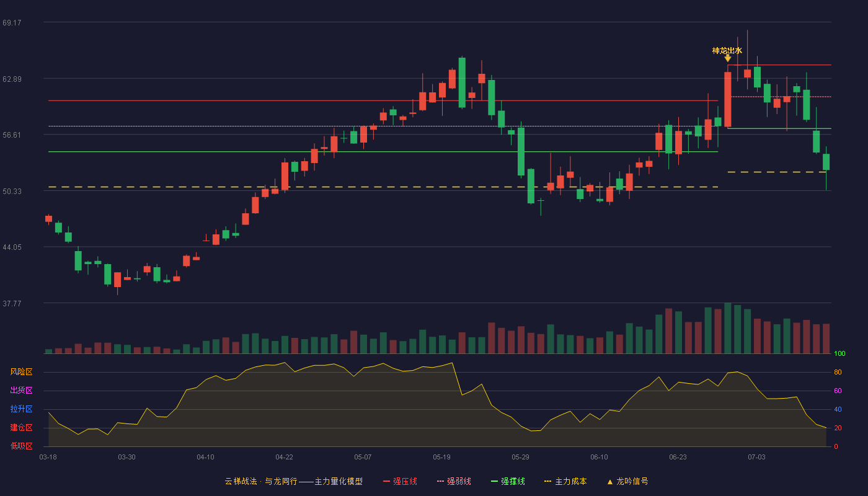Select the 低吸区 zone label
Image resolution: width=868 pixels, height=496 pixels.
pos(21,446)
